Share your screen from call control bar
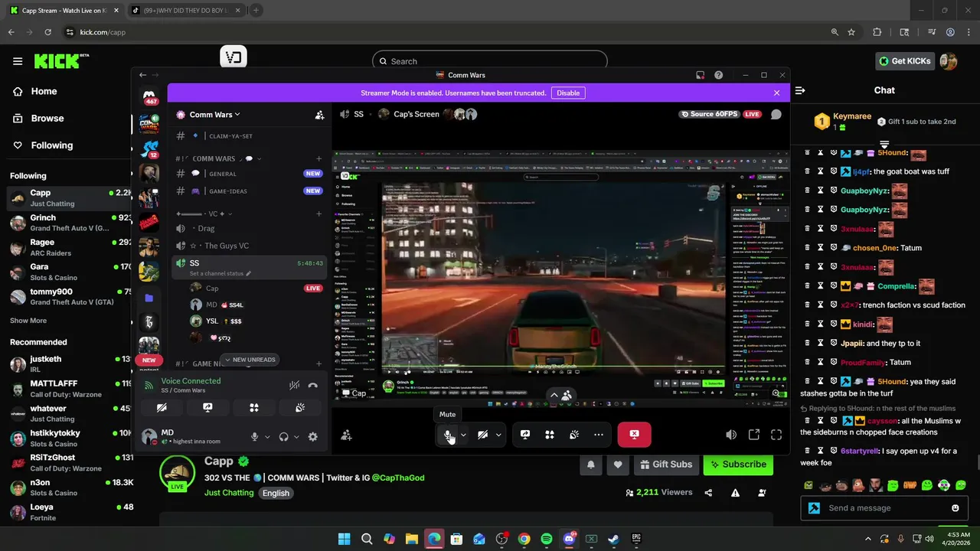Viewport: 980px width, 551px height. (525, 435)
